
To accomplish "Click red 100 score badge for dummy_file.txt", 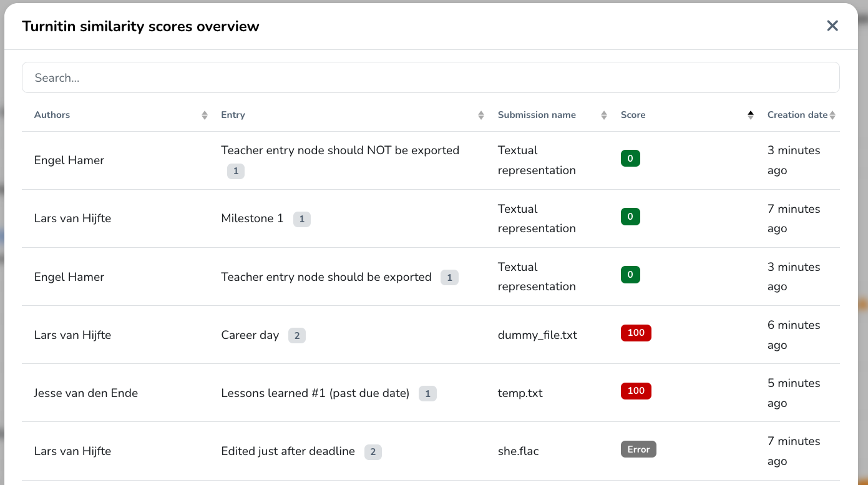I will coord(636,333).
